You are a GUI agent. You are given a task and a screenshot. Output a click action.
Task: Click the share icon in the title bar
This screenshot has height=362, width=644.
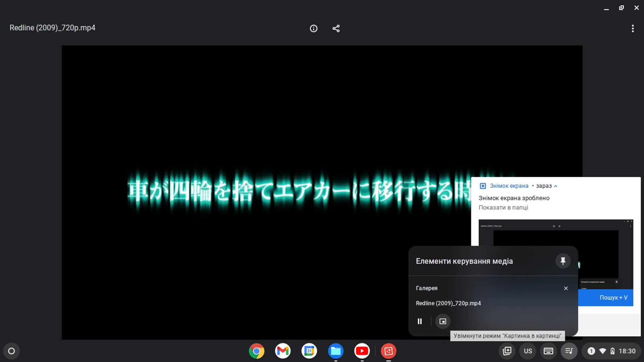(x=336, y=28)
